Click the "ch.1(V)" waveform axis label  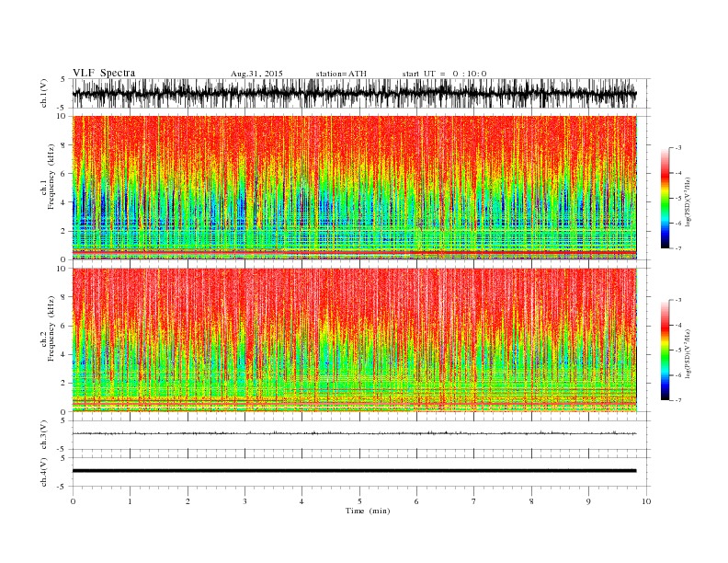44,93
